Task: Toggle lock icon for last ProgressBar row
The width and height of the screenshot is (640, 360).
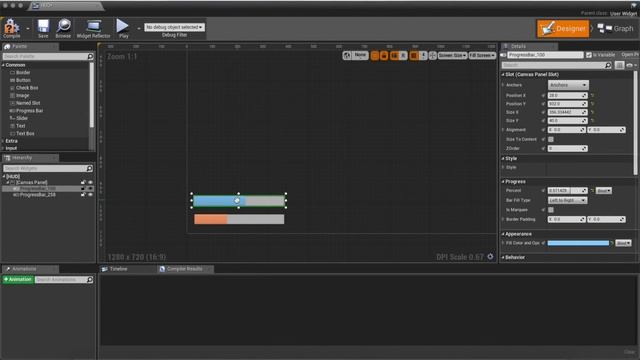Action: tap(83, 195)
